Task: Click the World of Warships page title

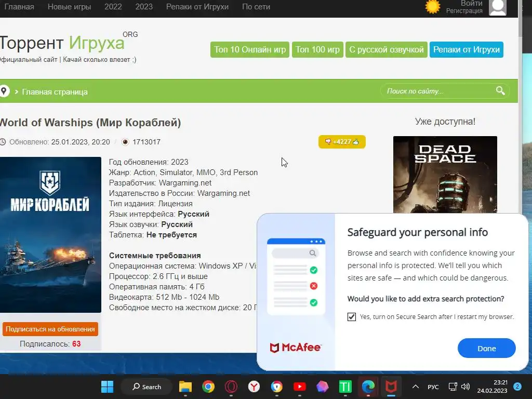Action: point(90,123)
